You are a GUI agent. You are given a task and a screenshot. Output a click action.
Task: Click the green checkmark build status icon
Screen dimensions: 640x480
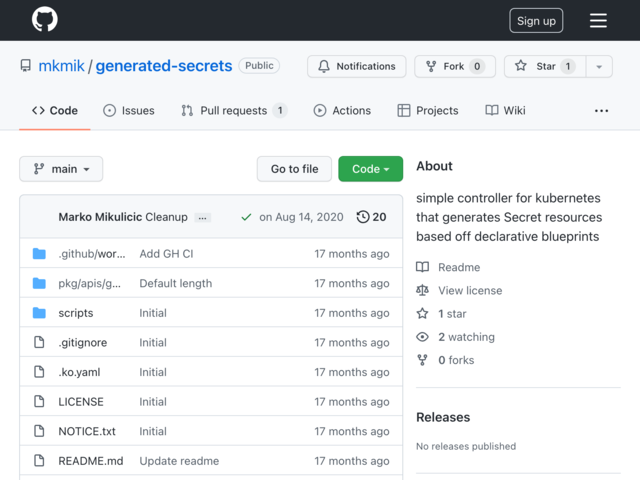(246, 217)
